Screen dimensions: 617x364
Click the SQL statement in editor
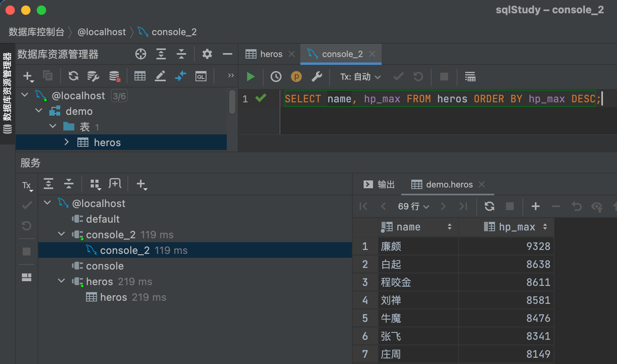tap(443, 99)
